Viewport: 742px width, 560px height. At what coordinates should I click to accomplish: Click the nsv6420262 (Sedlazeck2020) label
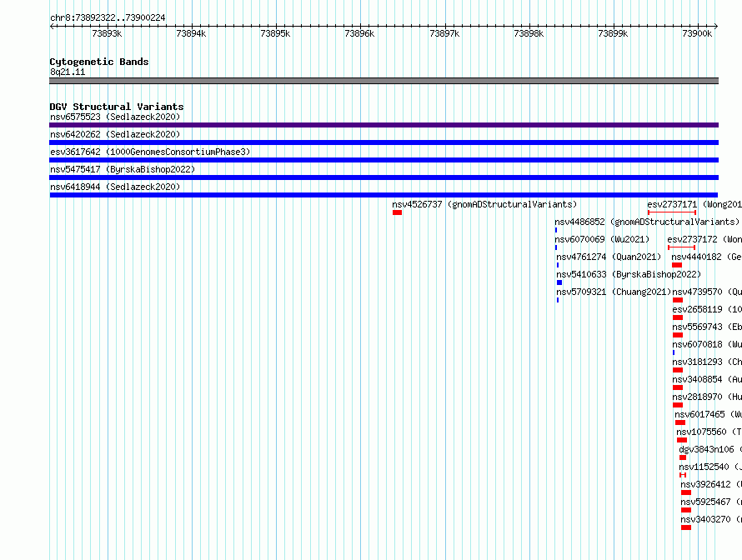tap(115, 134)
